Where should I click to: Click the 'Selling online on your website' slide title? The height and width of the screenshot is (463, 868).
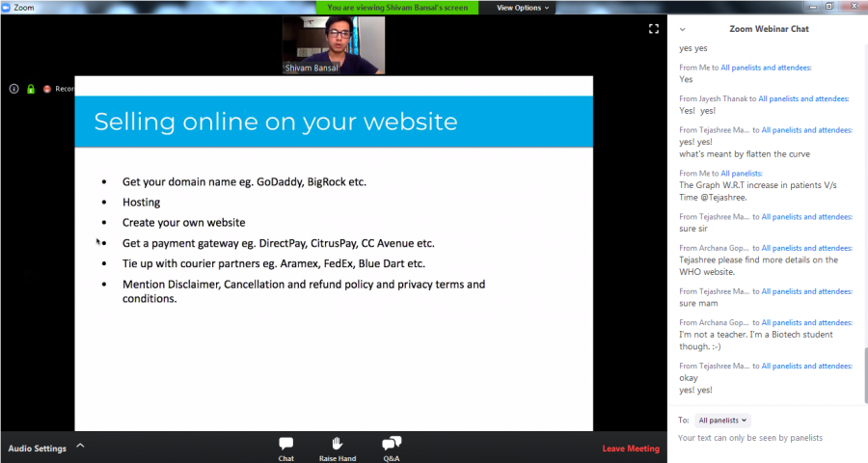coord(276,122)
